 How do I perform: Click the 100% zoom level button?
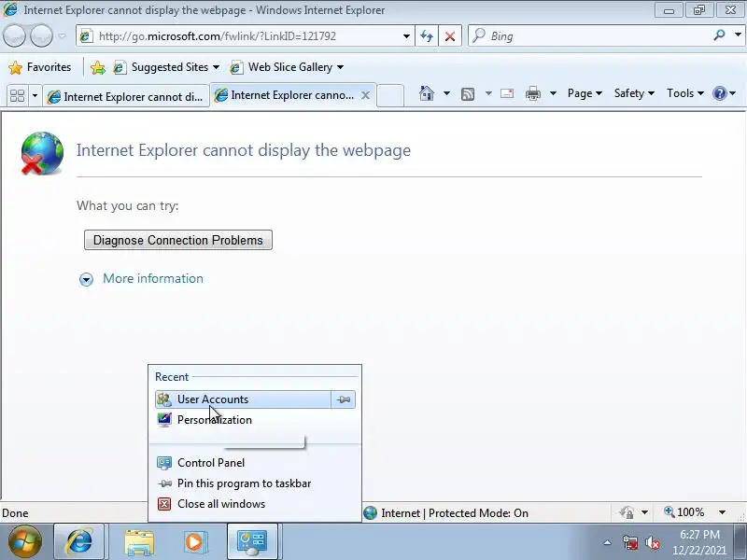click(684, 512)
